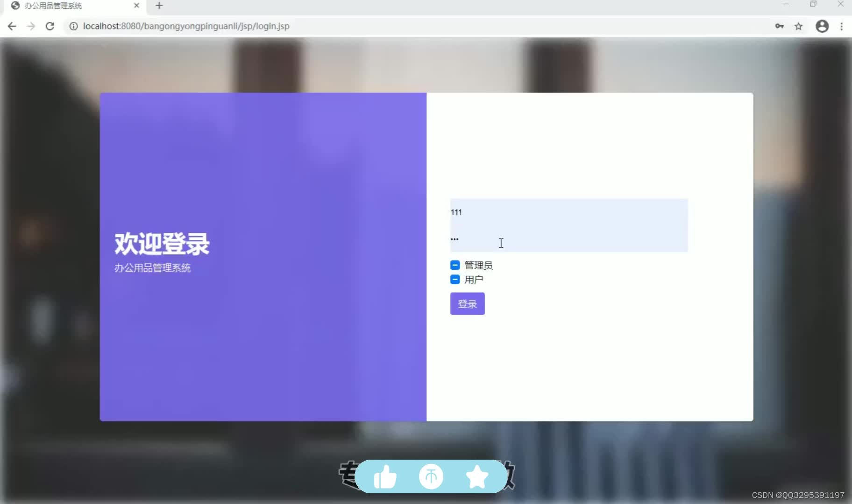Close the 办公用品管理系统 tab
Viewport: 852px width, 504px height.
point(136,6)
